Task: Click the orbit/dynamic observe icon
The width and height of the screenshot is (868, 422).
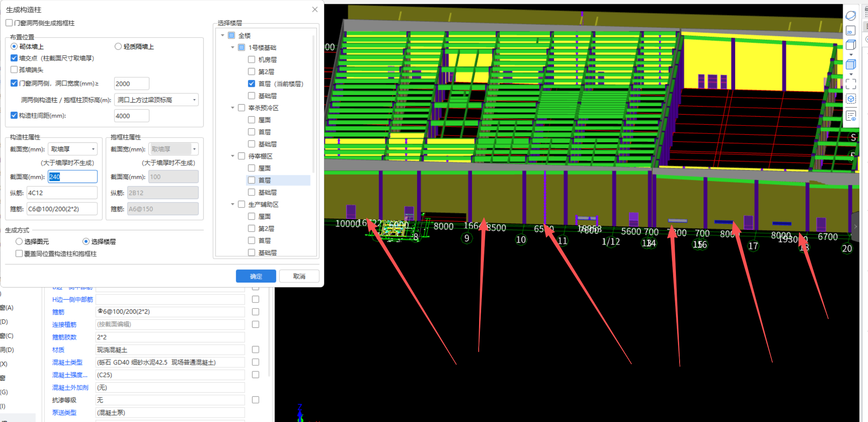Action: [x=850, y=16]
